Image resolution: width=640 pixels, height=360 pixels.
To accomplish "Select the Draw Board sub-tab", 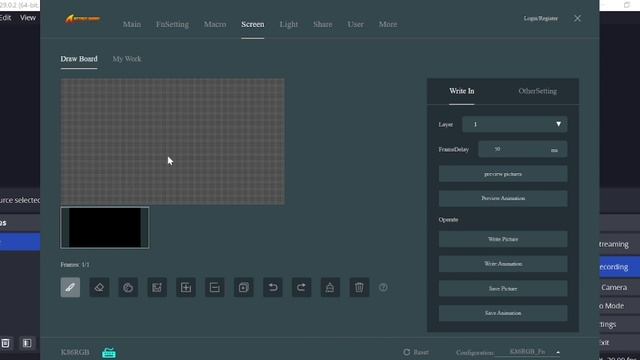I will (79, 59).
